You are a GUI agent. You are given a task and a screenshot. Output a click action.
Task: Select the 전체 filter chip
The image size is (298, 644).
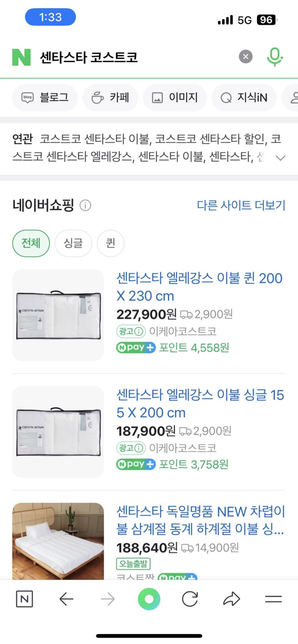pyautogui.click(x=31, y=243)
